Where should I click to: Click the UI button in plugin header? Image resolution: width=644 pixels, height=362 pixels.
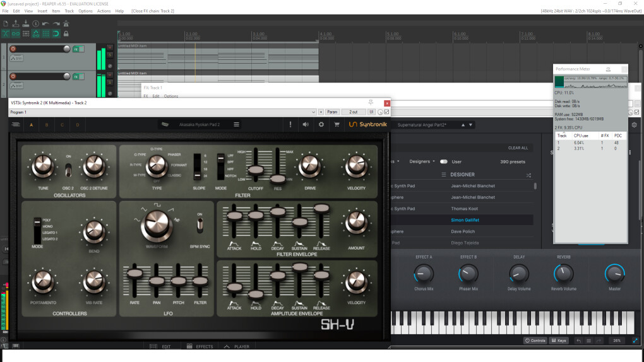371,112
